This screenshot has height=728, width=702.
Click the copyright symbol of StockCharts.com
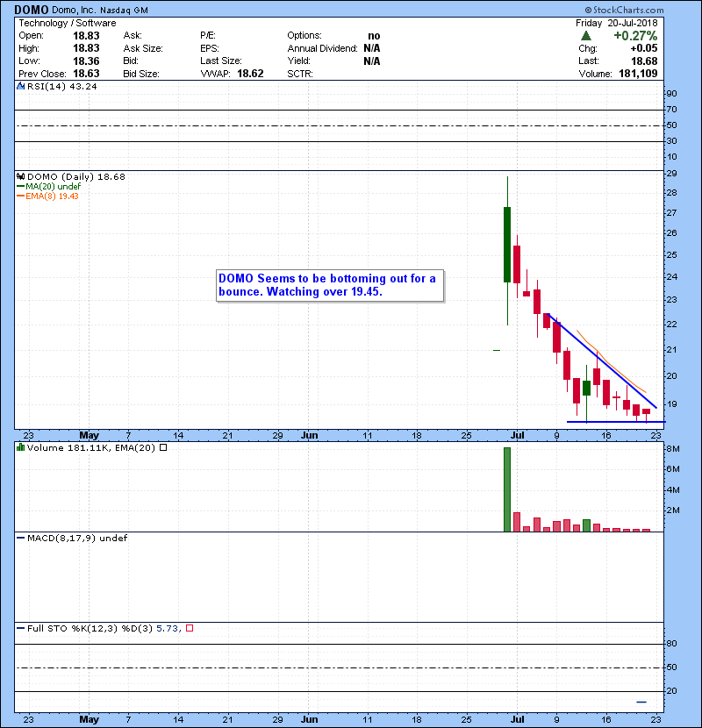coord(588,10)
